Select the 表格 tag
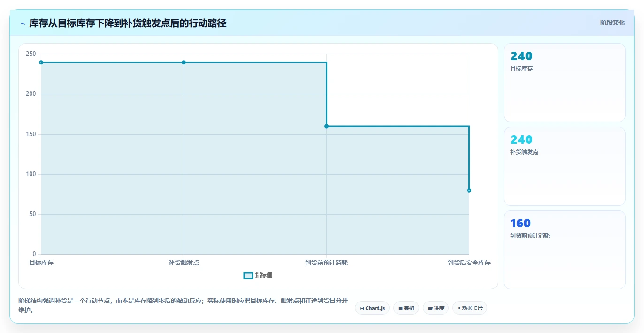Screen dimensions: 644x333 (406, 308)
